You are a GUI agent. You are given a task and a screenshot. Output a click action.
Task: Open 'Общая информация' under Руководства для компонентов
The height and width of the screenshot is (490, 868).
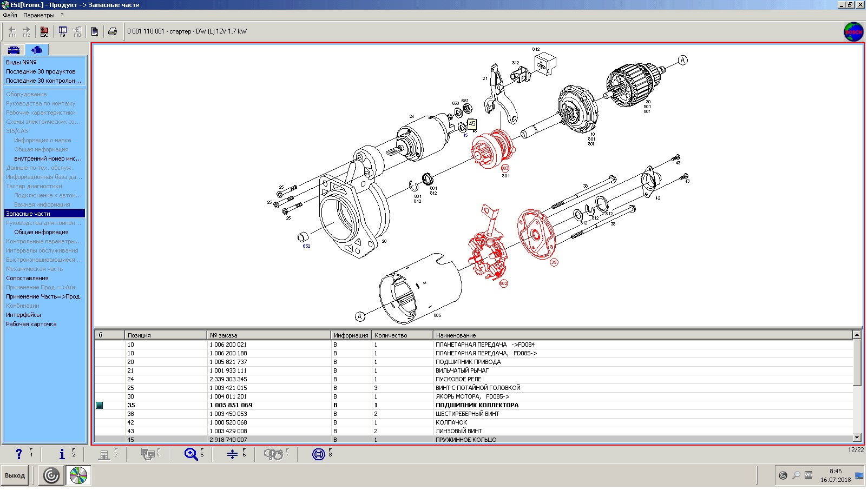coord(41,232)
